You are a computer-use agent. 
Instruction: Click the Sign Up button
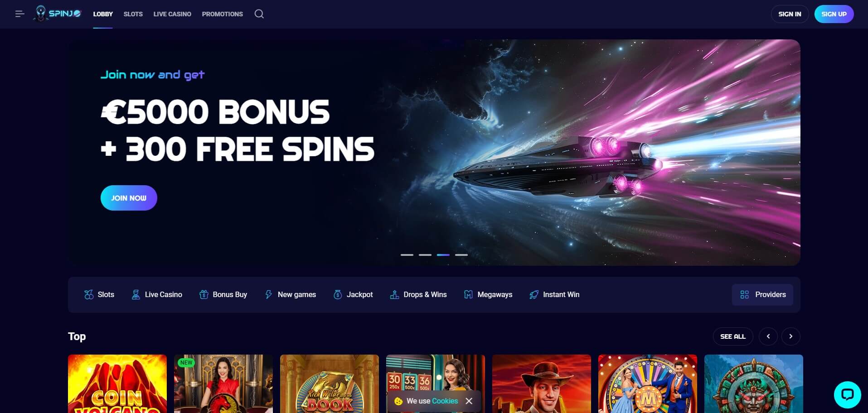(x=834, y=14)
